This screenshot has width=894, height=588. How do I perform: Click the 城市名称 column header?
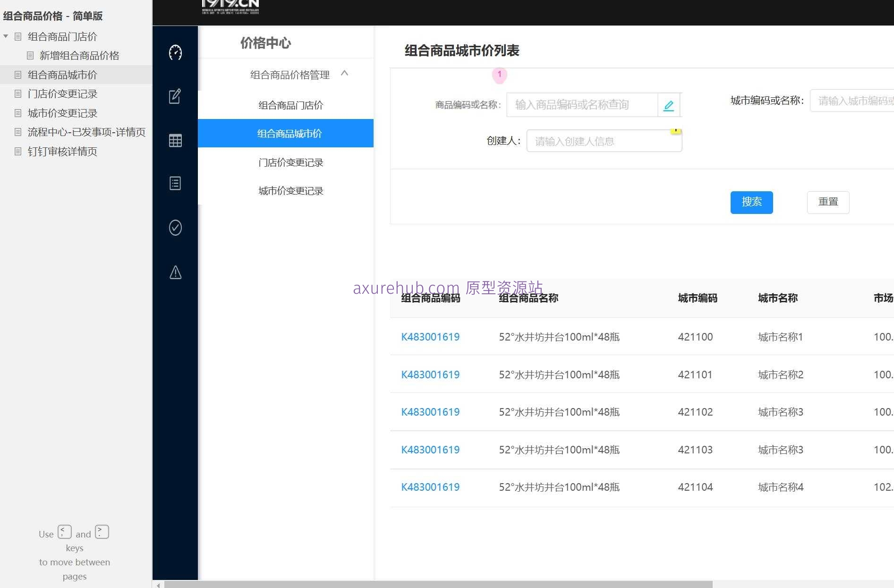point(778,298)
